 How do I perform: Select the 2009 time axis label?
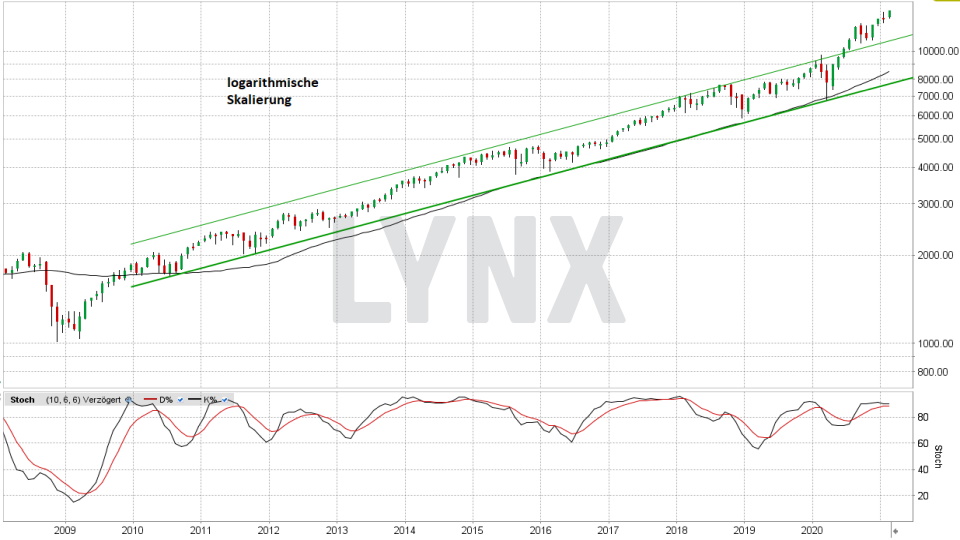(65, 530)
